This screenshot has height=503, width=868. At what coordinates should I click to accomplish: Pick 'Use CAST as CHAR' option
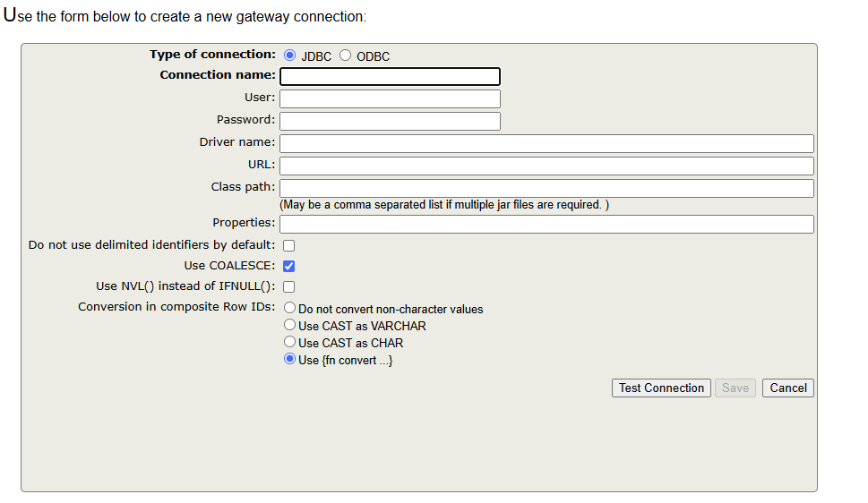tap(290, 342)
